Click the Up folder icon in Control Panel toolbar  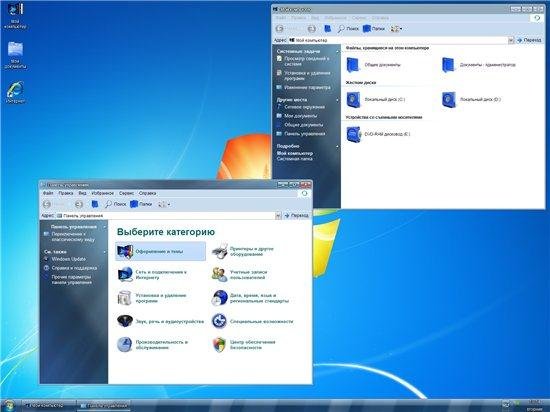(95, 204)
